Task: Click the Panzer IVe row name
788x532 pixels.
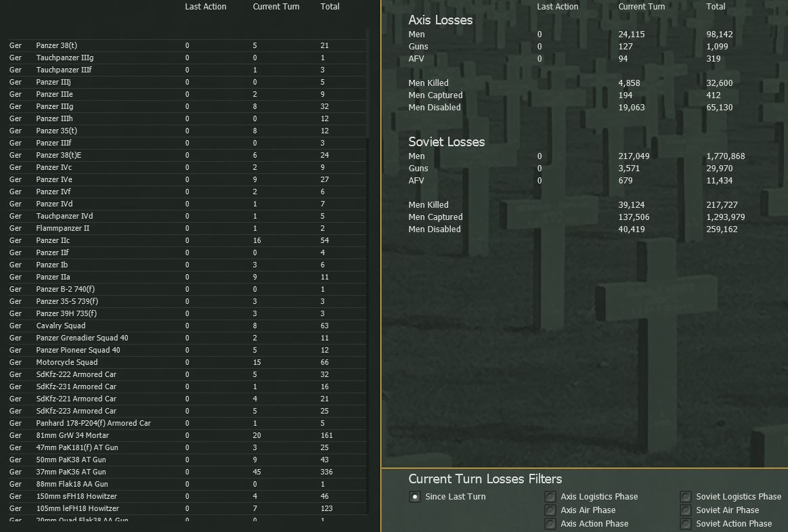Action: (x=54, y=179)
